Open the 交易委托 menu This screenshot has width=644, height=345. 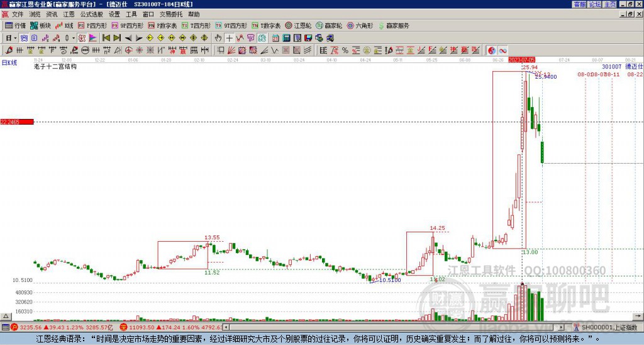coord(171,14)
